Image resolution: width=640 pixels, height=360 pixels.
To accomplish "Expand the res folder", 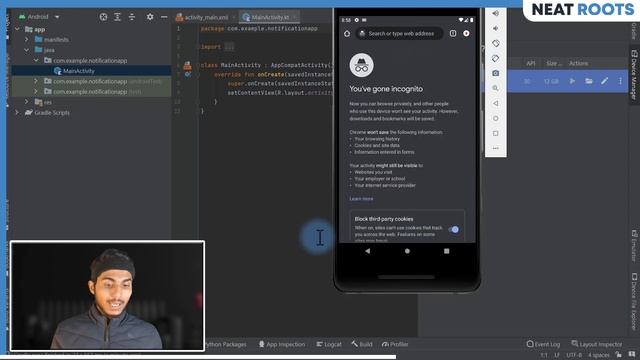I will coord(27,102).
